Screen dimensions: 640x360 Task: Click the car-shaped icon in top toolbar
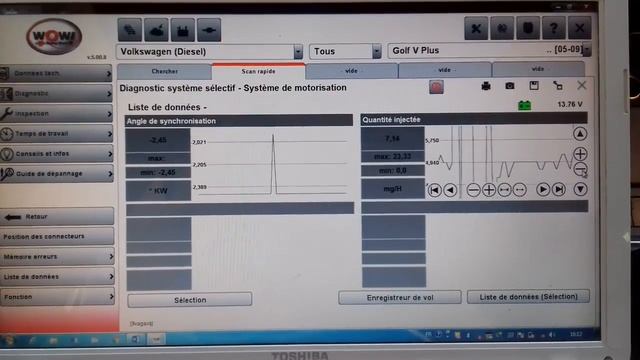tap(156, 30)
